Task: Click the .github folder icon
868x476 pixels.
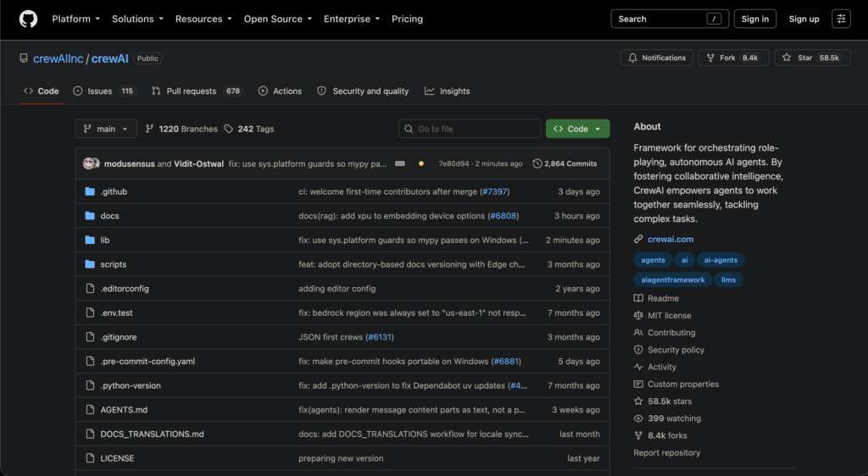Action: pyautogui.click(x=90, y=191)
